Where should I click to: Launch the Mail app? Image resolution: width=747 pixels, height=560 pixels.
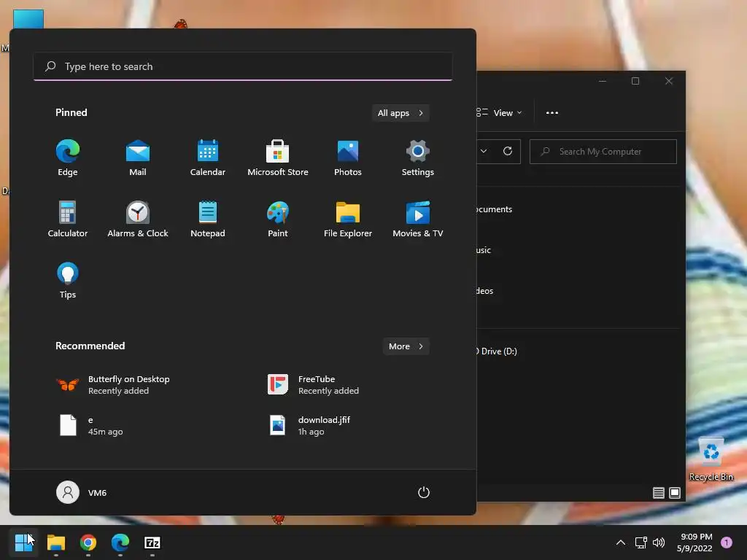[138, 157]
